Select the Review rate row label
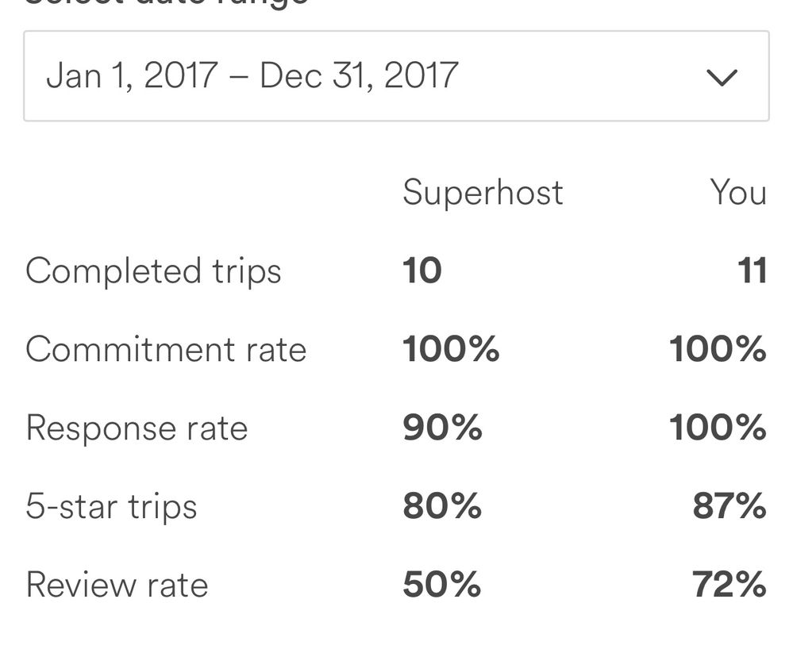The image size is (793, 672). click(117, 586)
